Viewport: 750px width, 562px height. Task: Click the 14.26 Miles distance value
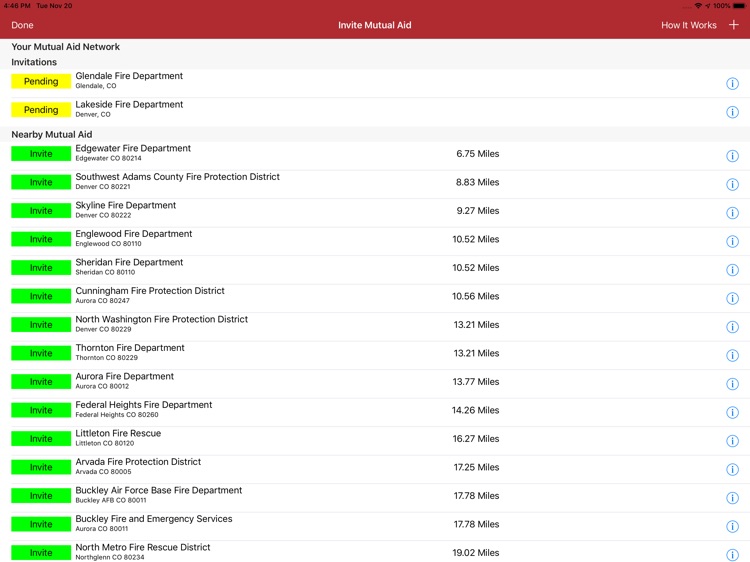click(x=475, y=410)
